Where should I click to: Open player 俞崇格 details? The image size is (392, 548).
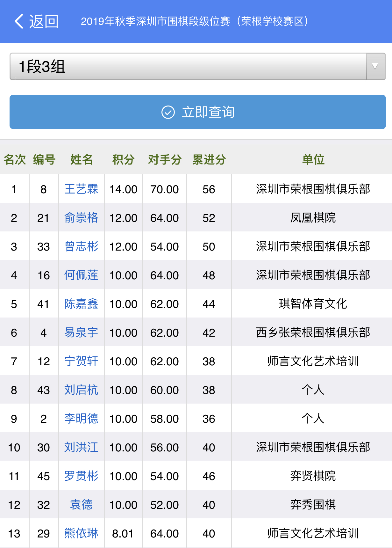[x=81, y=218]
